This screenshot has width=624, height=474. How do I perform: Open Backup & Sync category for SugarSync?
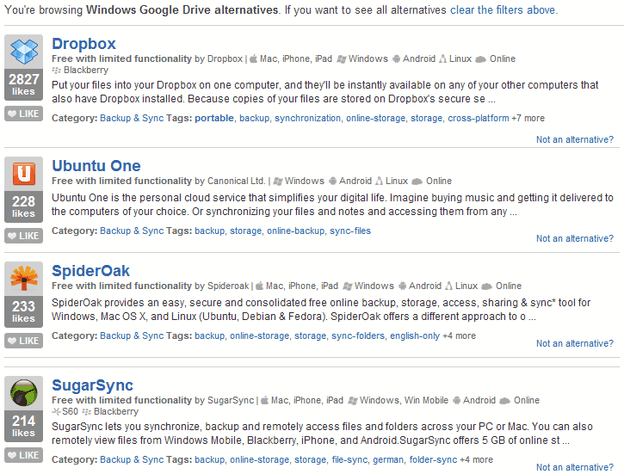coord(131,460)
